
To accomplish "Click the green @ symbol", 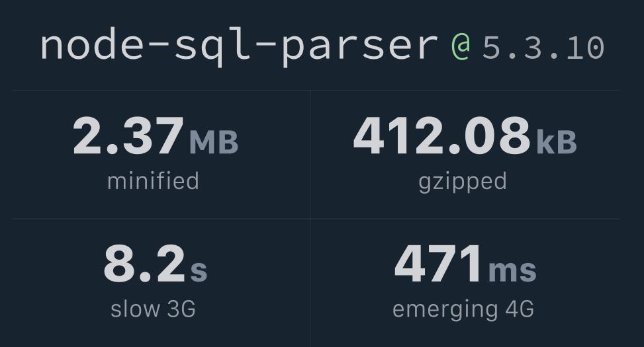I will pyautogui.click(x=461, y=47).
